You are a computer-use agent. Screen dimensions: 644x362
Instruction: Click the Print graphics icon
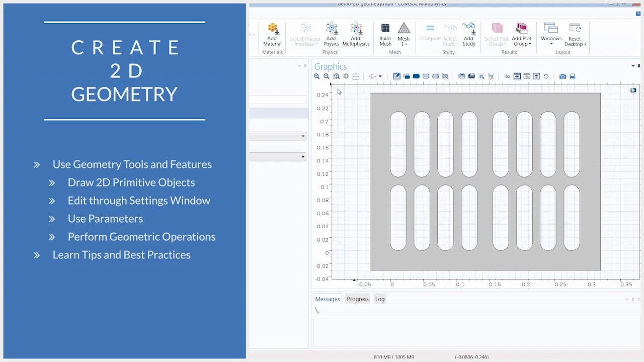(573, 76)
